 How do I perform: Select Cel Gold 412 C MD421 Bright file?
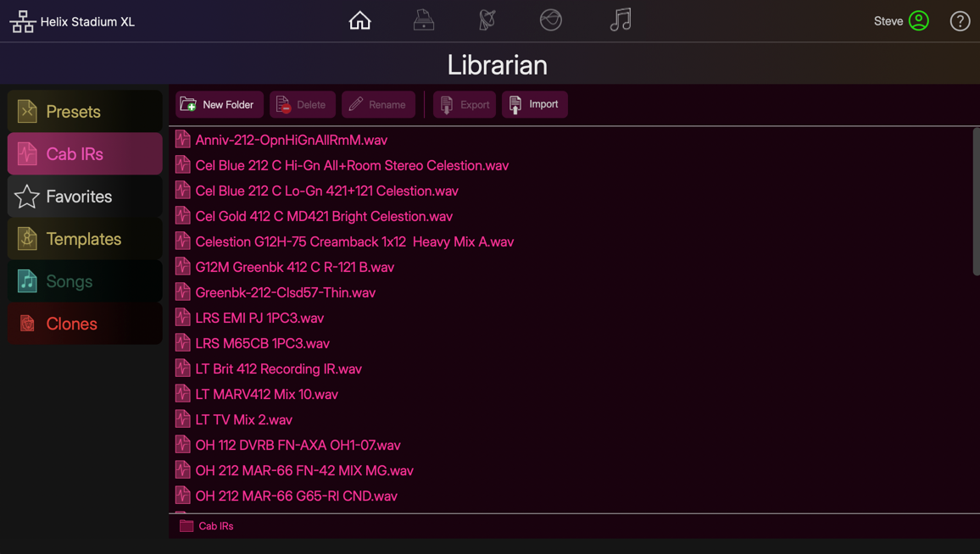(324, 216)
